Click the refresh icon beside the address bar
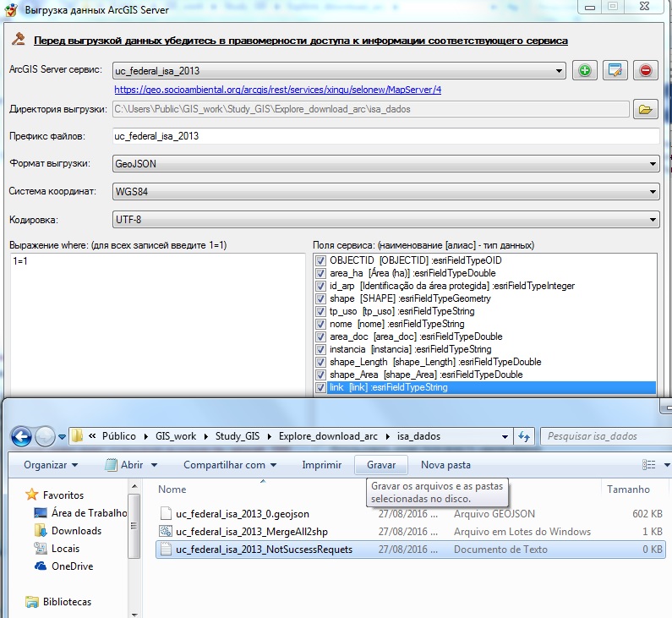Viewport: 672px width, 618px height. coord(524,436)
